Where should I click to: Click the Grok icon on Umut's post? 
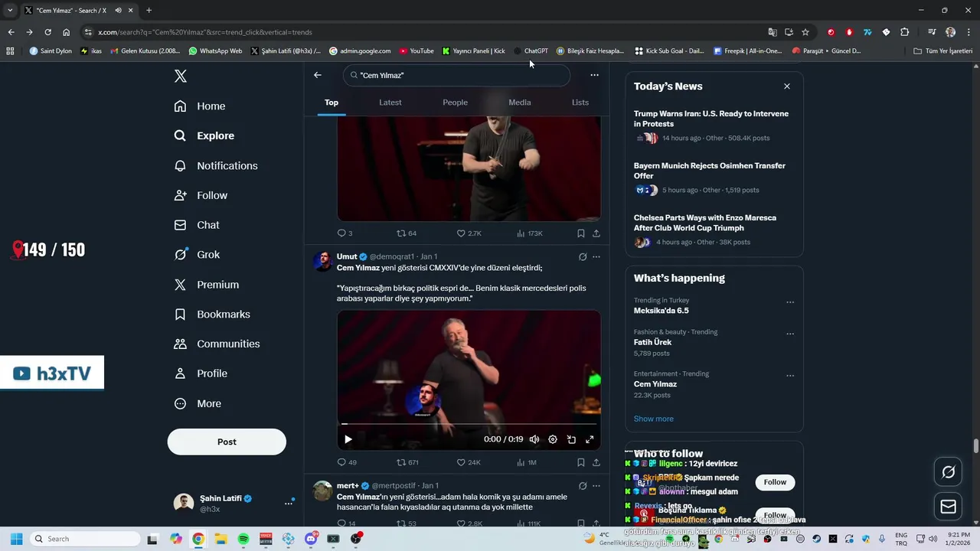tap(583, 257)
